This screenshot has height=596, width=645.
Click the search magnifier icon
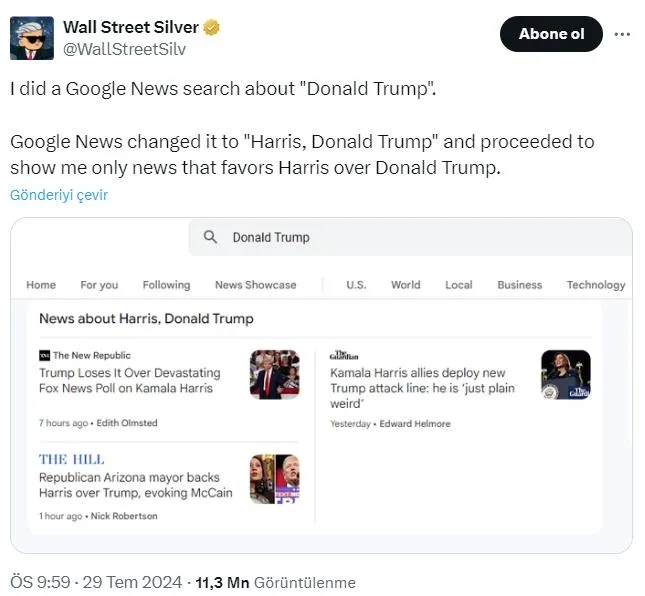[x=210, y=237]
